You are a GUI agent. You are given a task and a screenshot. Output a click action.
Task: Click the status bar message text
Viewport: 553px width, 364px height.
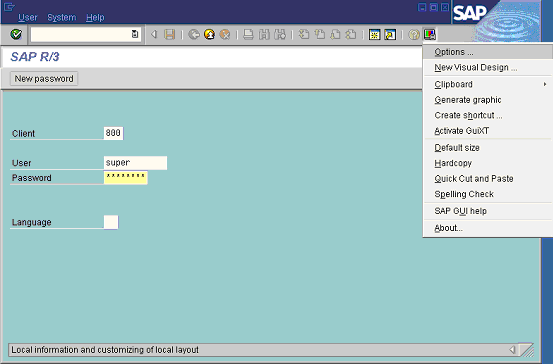click(x=105, y=350)
